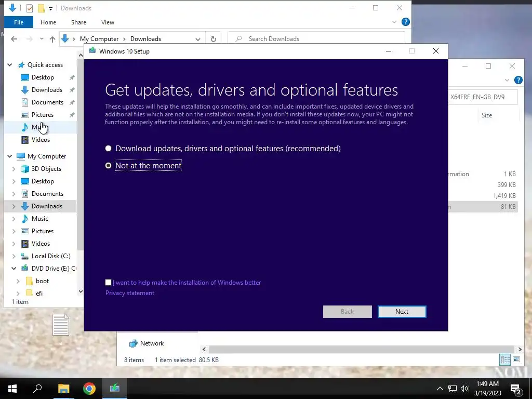Click the New folder icon in title bar
532x399 pixels.
click(x=41, y=8)
